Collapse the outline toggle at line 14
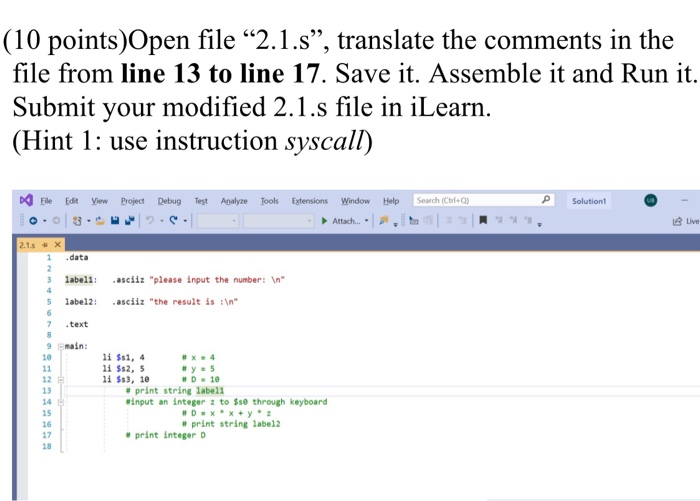This screenshot has width=700, height=501. [x=61, y=402]
